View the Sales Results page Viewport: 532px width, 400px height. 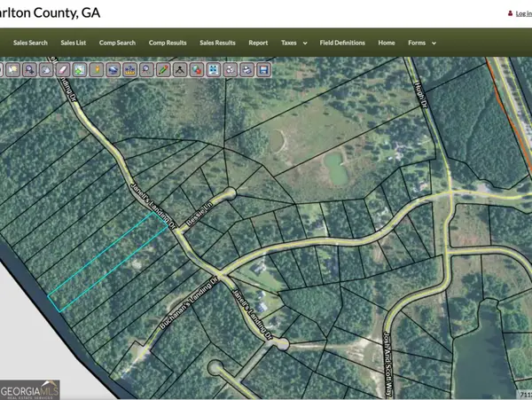217,43
